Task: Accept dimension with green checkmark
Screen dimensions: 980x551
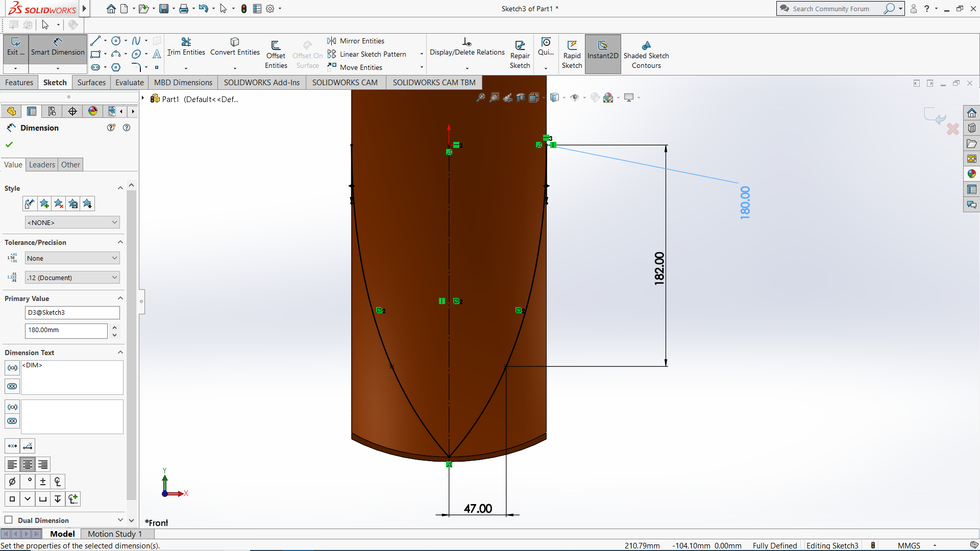Action: pos(9,144)
